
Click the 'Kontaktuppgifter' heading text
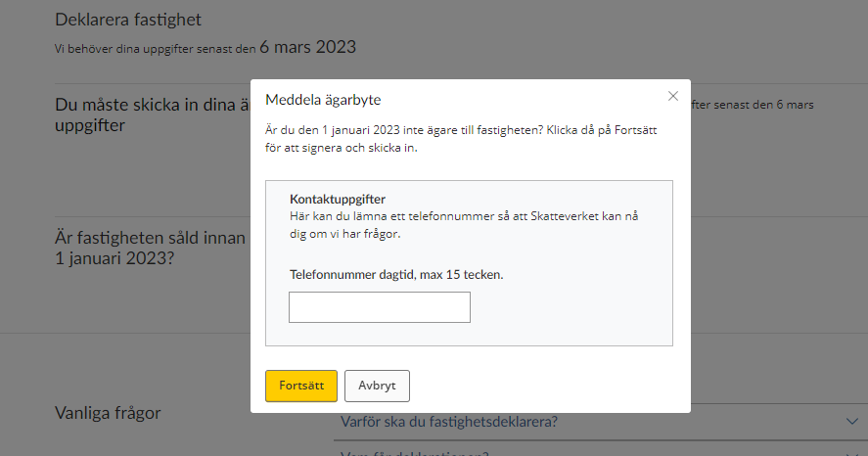(x=338, y=200)
